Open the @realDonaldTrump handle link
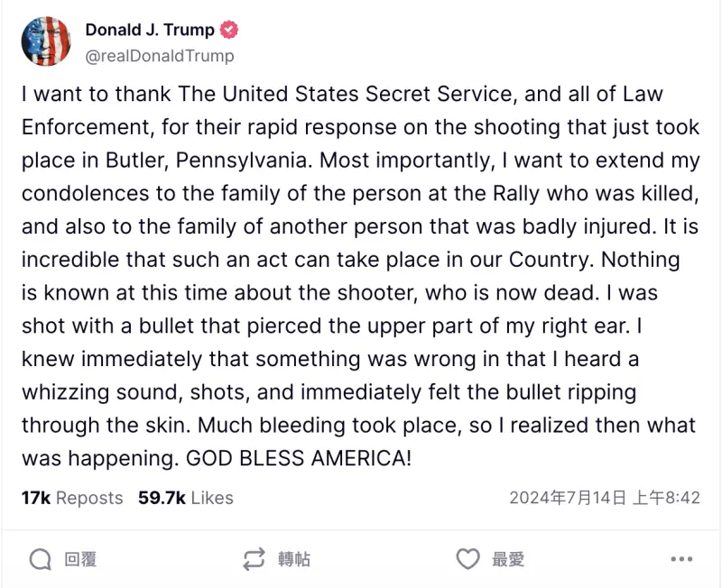 [160, 56]
